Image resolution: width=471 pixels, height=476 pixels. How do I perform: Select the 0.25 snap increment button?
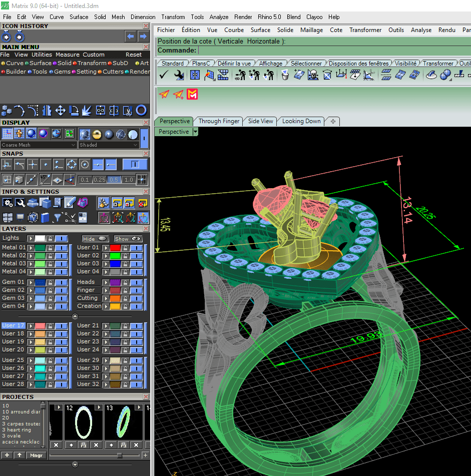(99, 180)
